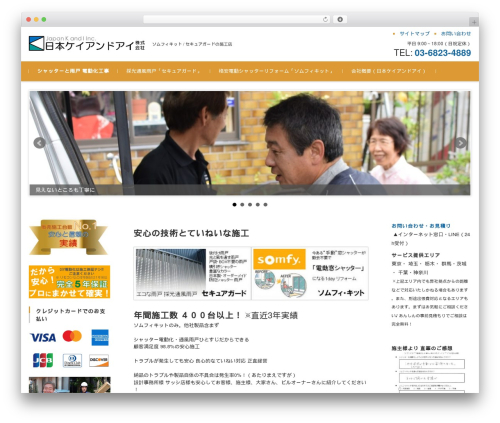The height and width of the screenshot is (423, 500).
Task: Select the fourth slider pagination dot
Action: (x=258, y=205)
